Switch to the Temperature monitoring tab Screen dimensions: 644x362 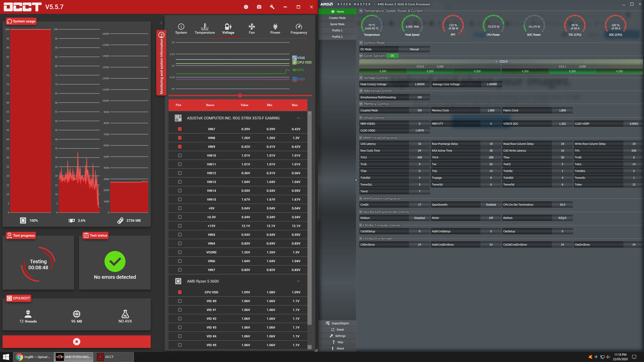pos(205,29)
